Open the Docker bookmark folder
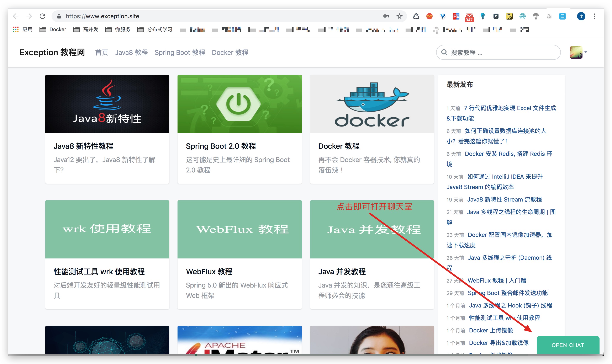The height and width of the screenshot is (364, 612). pos(53,30)
